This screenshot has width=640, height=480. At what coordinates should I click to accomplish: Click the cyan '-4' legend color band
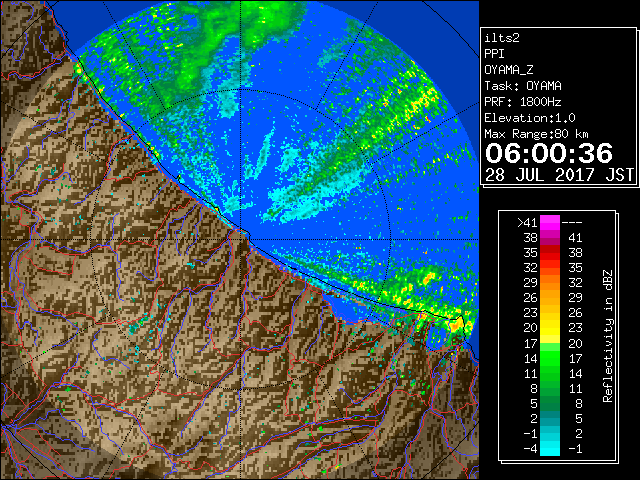[550, 448]
